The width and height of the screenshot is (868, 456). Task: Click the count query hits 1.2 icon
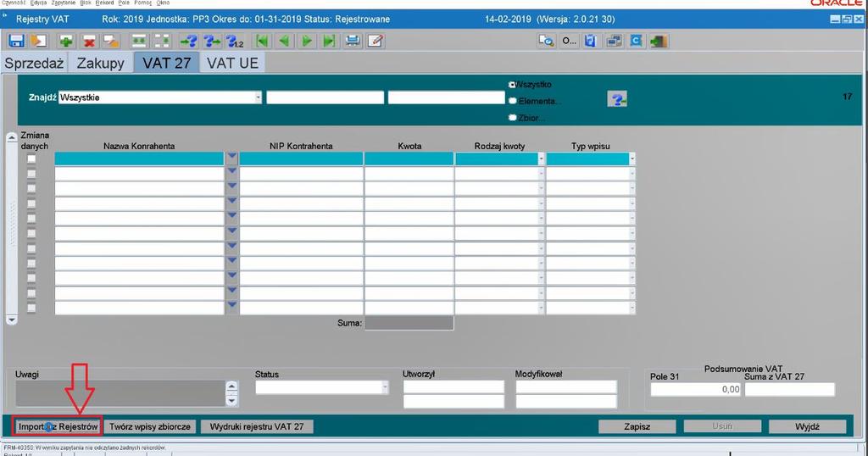click(235, 41)
